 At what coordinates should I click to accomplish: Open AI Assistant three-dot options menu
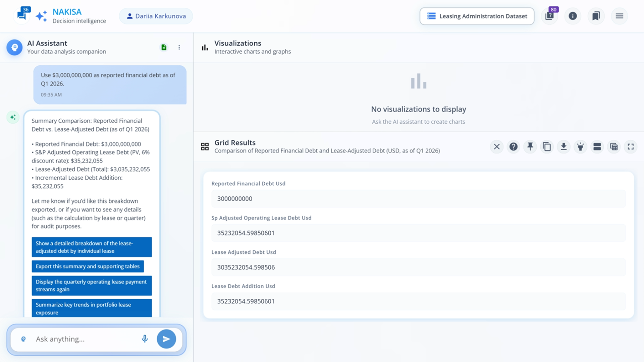179,47
